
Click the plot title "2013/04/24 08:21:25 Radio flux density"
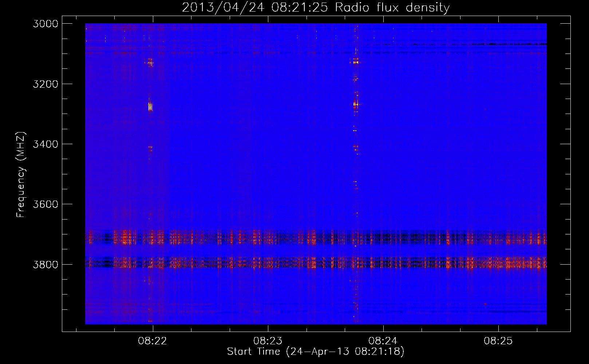coord(316,8)
